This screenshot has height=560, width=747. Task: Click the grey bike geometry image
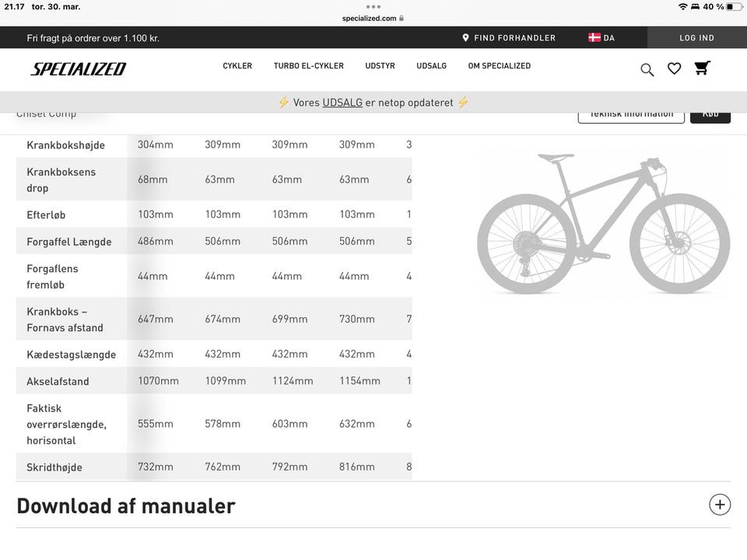click(603, 224)
